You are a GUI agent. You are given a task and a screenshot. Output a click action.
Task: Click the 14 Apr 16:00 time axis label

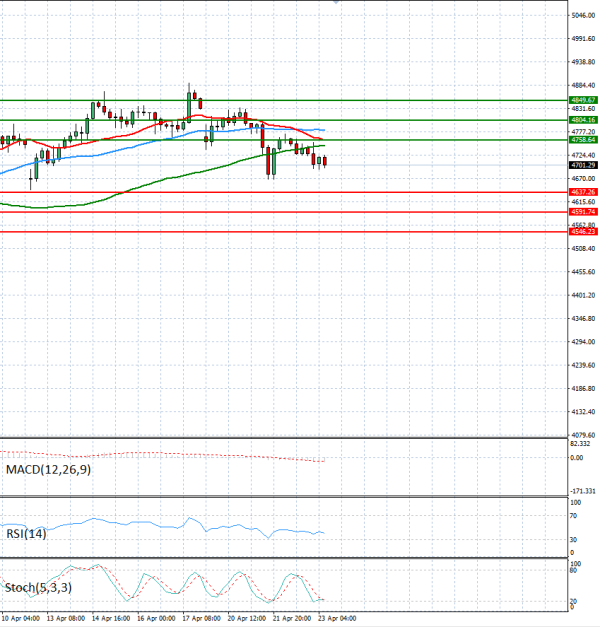[x=109, y=619]
